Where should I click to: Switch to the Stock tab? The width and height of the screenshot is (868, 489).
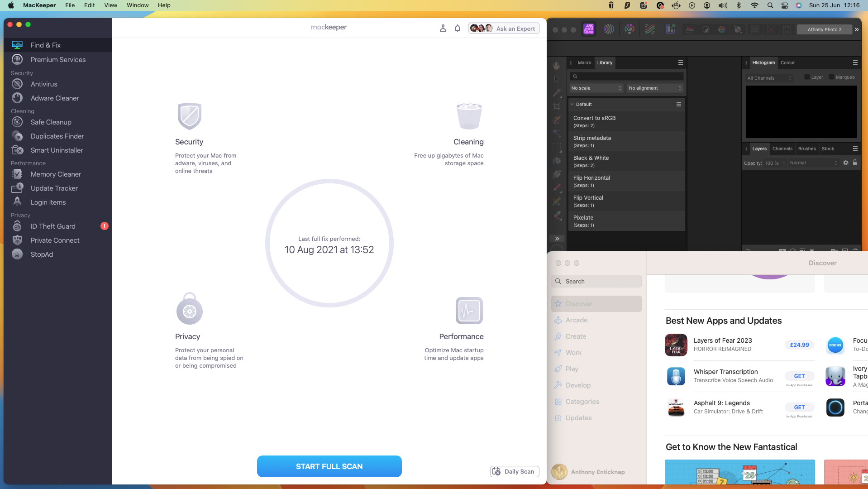828,149
